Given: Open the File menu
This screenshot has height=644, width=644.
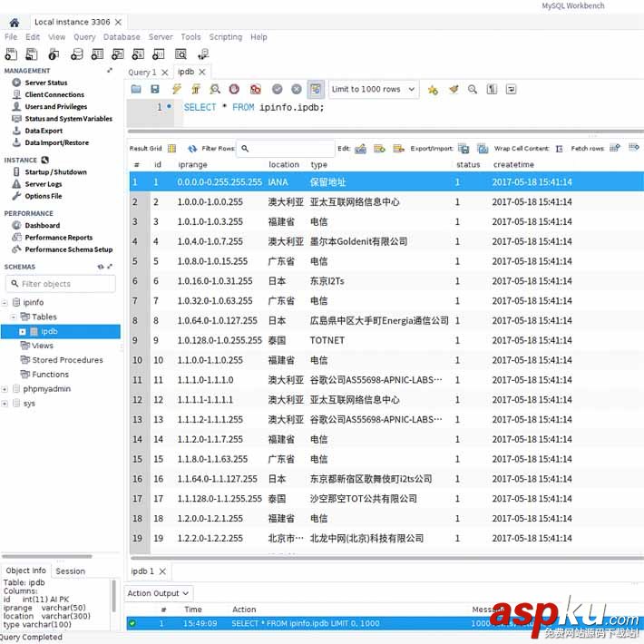Looking at the screenshot, I should (x=11, y=37).
